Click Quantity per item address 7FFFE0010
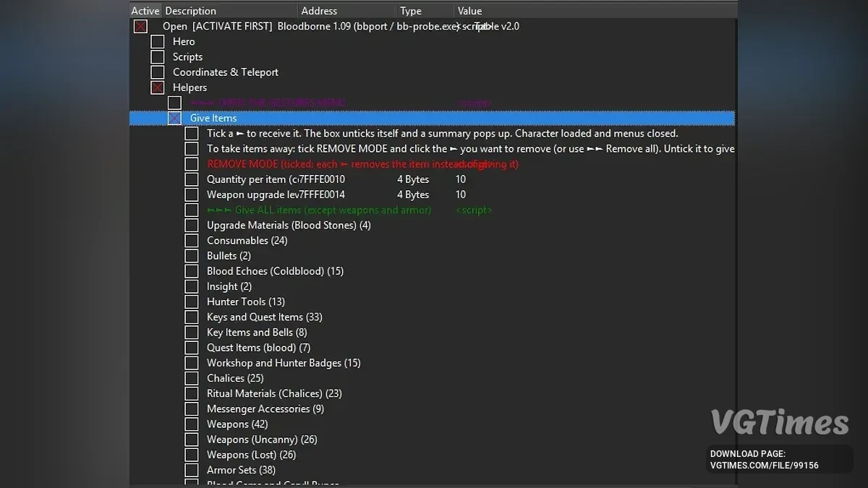The image size is (868, 488). [x=320, y=179]
